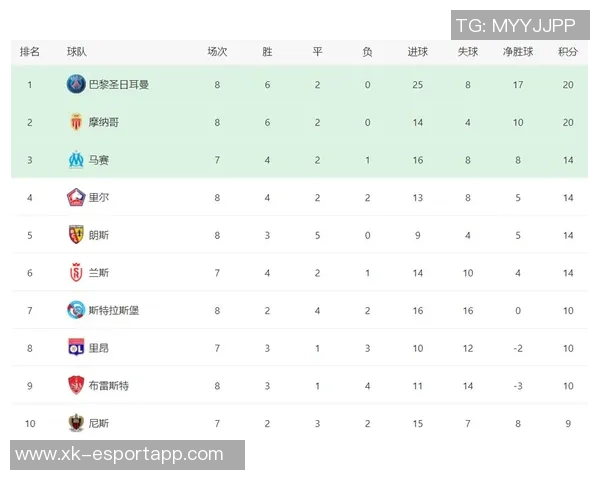The image size is (600, 480).
Task: Click the Lyon OL logo
Action: point(77,347)
